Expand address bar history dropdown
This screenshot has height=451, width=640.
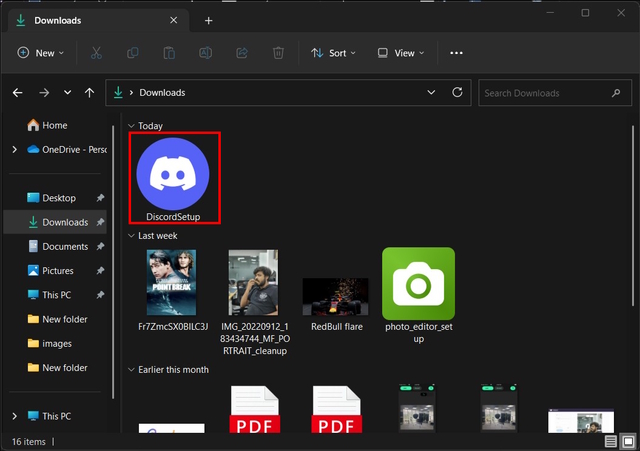tap(431, 93)
